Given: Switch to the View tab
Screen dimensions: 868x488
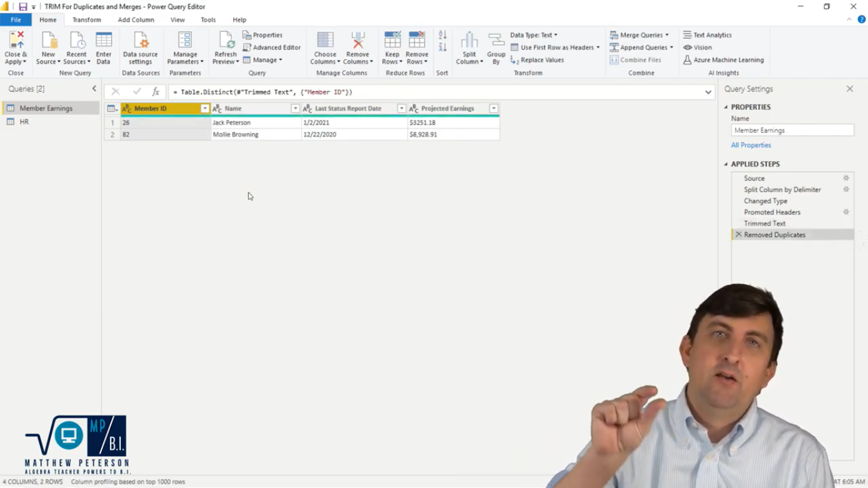Looking at the screenshot, I should point(177,20).
